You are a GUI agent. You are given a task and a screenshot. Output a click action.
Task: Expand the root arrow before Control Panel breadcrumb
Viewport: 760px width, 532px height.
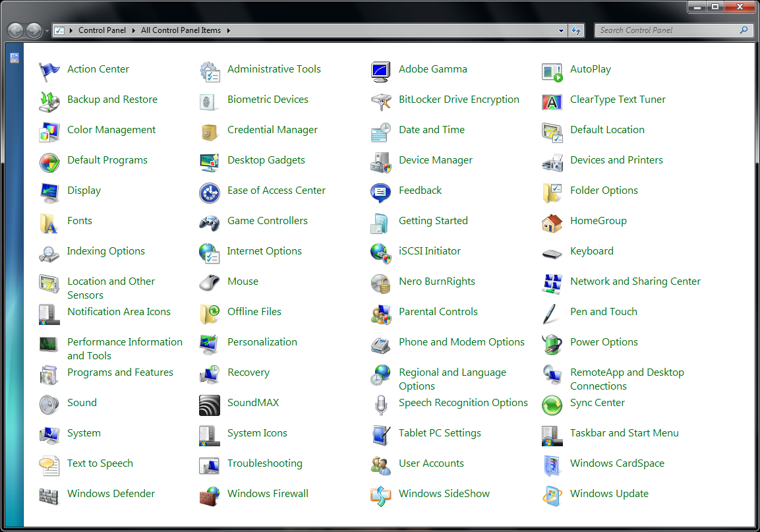71,30
